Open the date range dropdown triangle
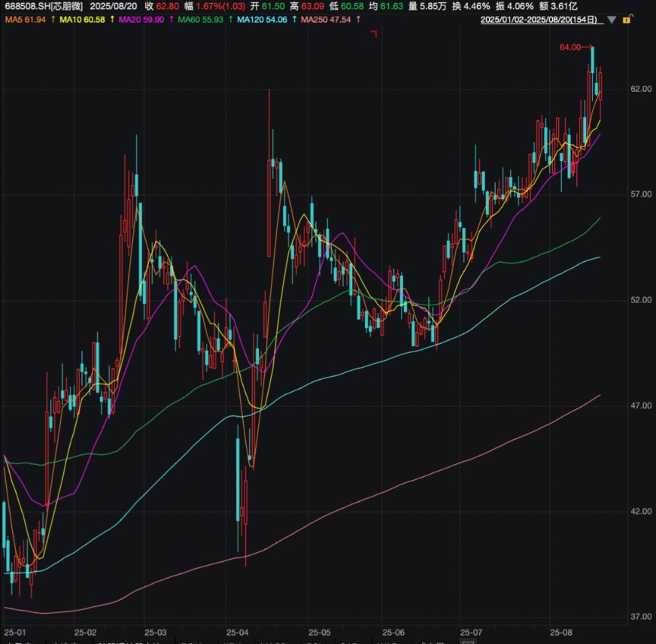 [x=612, y=20]
